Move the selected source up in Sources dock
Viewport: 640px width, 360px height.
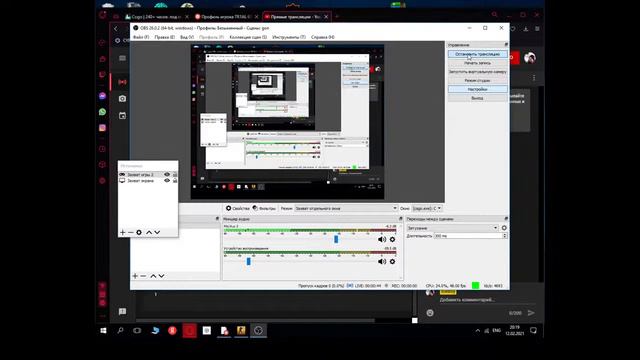point(149,232)
